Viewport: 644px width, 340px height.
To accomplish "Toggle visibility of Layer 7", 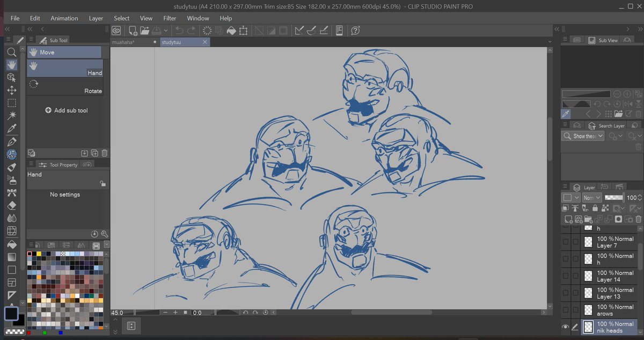I will (565, 242).
